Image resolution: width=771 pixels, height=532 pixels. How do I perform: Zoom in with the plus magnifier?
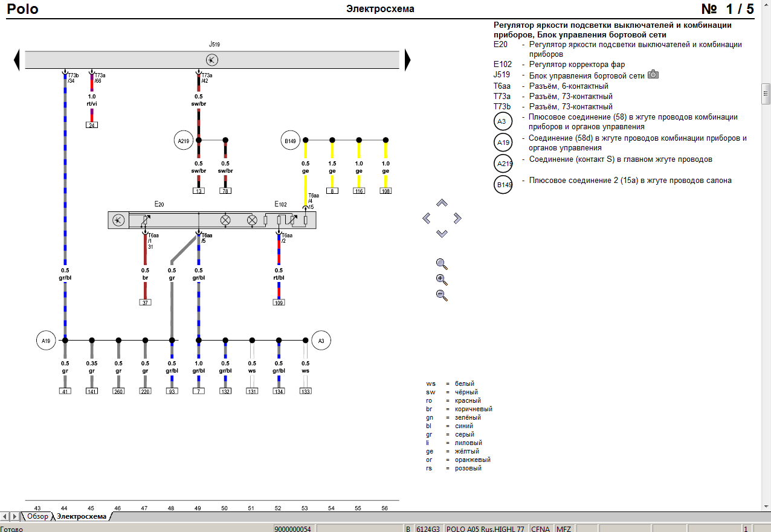pos(442,280)
